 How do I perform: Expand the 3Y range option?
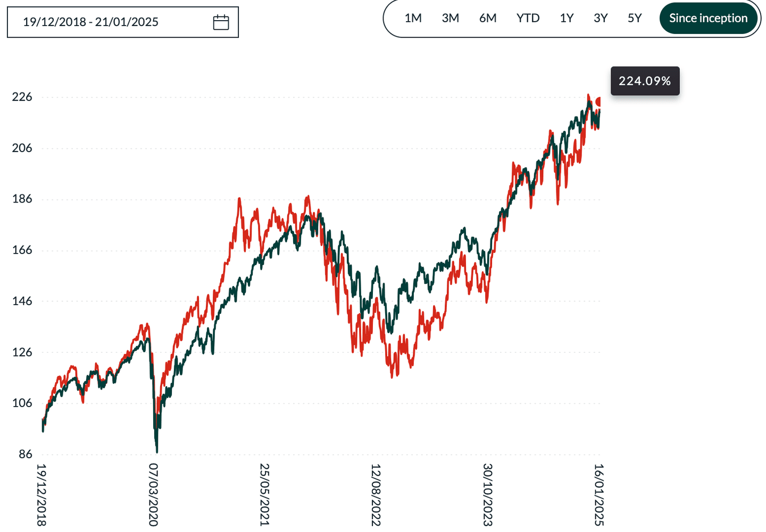601,18
